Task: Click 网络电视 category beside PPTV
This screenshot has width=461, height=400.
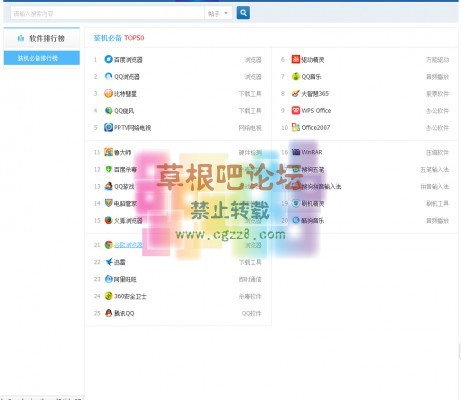Action: coord(250,128)
